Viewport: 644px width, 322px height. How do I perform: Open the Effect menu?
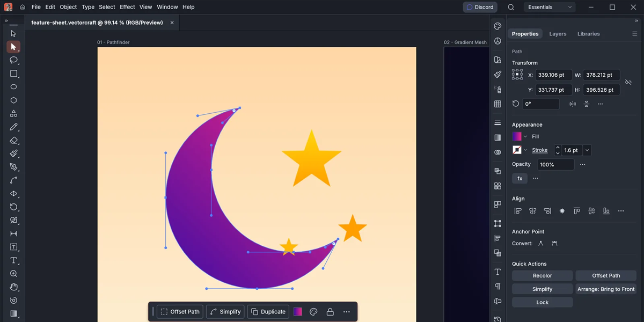click(127, 7)
